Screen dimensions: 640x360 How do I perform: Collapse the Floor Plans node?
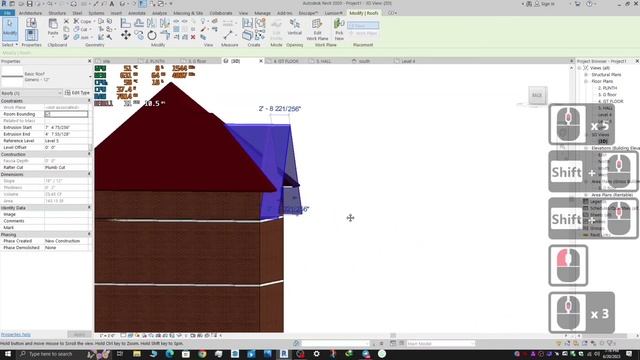(x=586, y=81)
